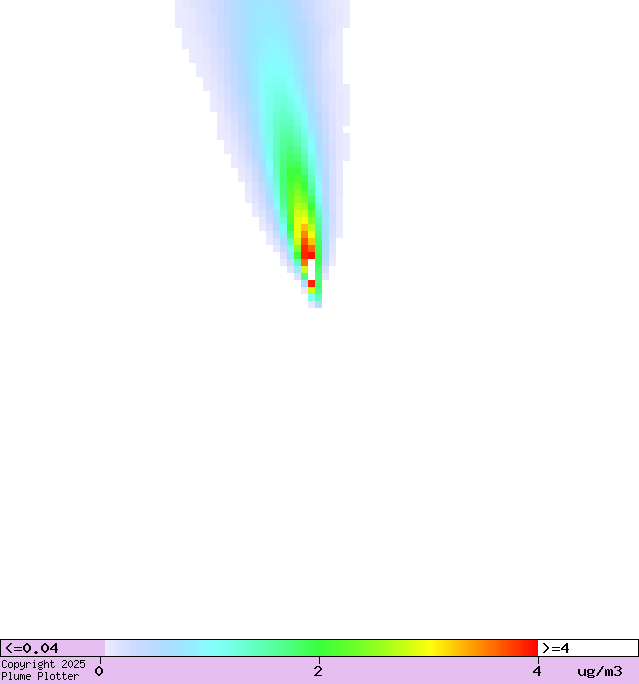This screenshot has width=639, height=684.
Task: Click the white peak concentration cells in plume
Action: click(311, 268)
